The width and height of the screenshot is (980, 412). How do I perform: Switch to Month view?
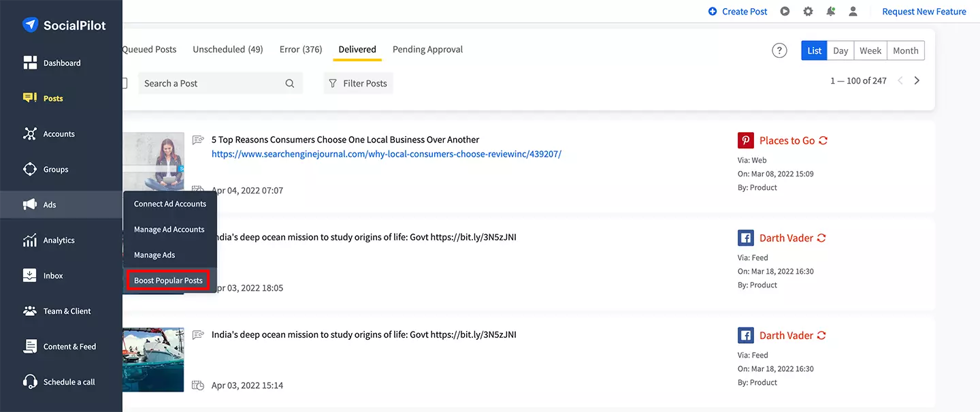[x=906, y=50]
